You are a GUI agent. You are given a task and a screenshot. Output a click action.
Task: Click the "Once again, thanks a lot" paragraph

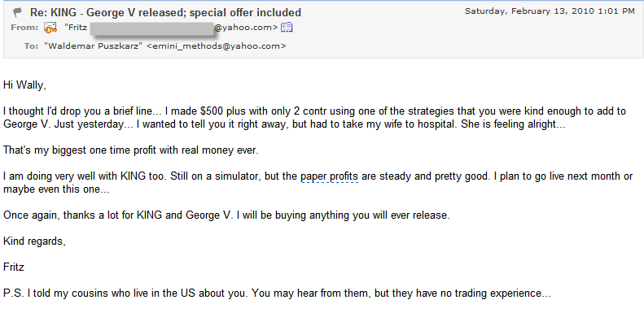tap(226, 215)
